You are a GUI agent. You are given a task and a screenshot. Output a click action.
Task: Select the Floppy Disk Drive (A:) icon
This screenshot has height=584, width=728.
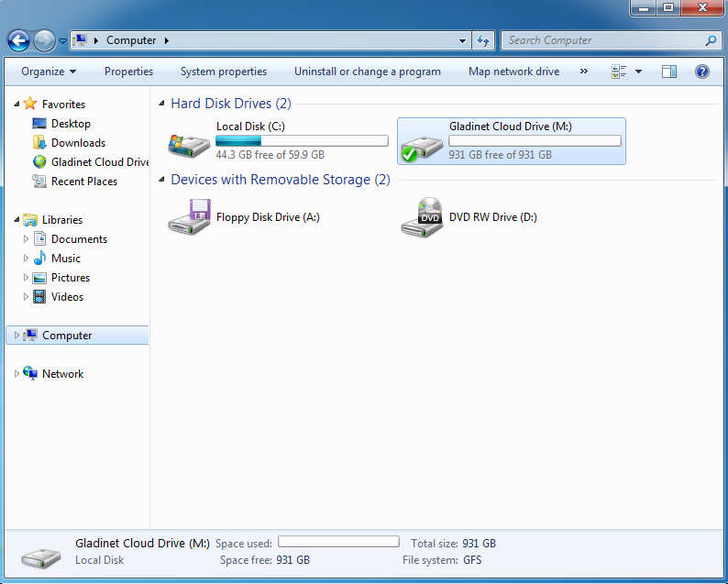tap(190, 216)
